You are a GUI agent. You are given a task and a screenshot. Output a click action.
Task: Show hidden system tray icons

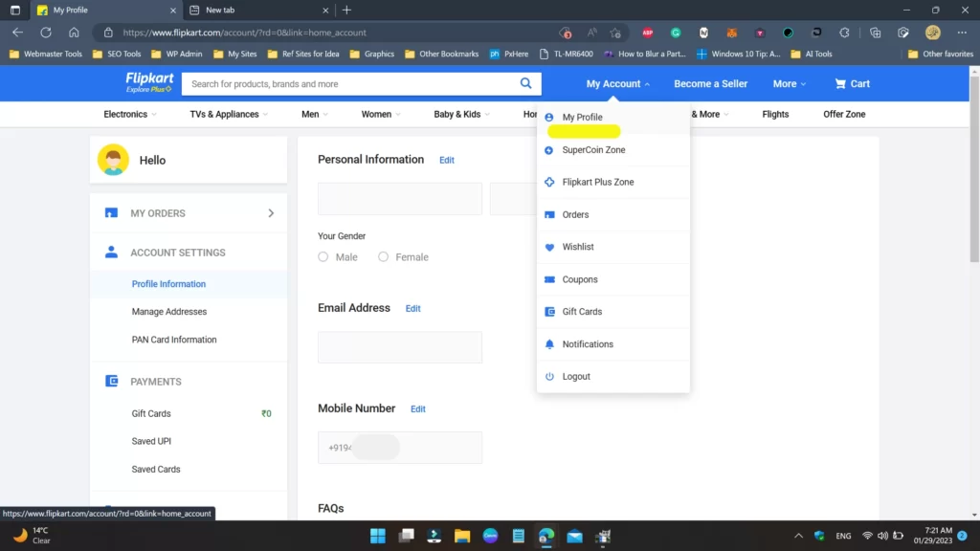coord(798,536)
